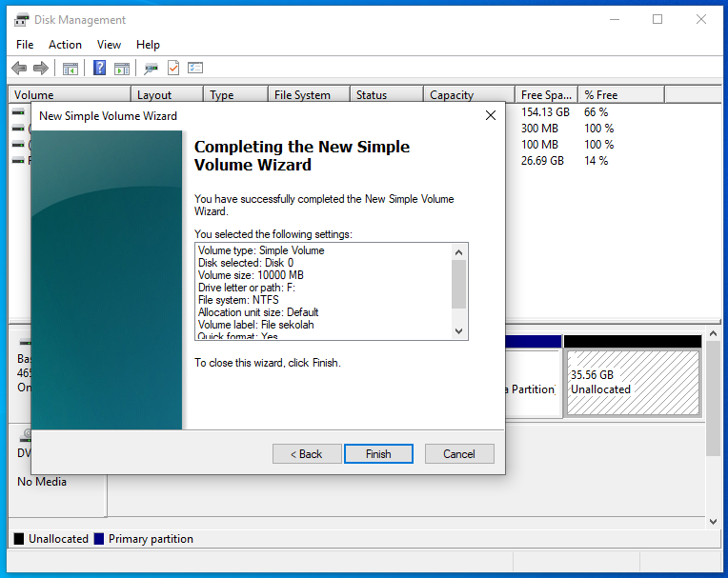Click the Forward arrow toolbar icon
728x578 pixels.
coord(41,68)
